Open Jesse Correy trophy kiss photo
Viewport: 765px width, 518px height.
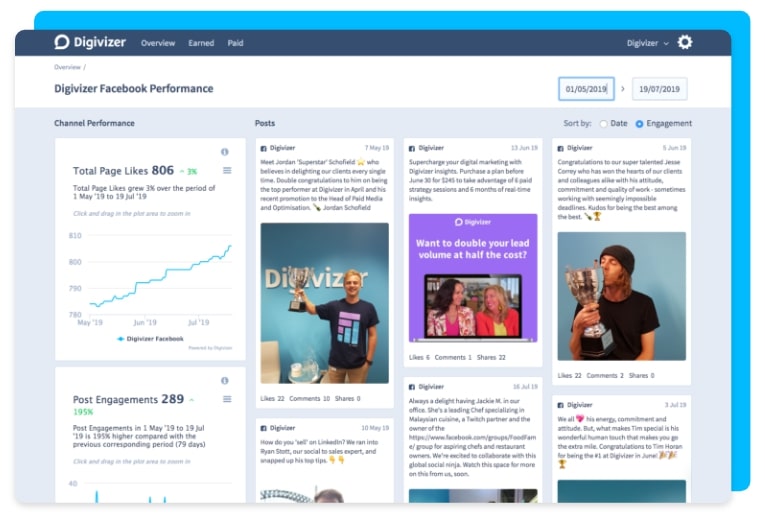tap(622, 296)
